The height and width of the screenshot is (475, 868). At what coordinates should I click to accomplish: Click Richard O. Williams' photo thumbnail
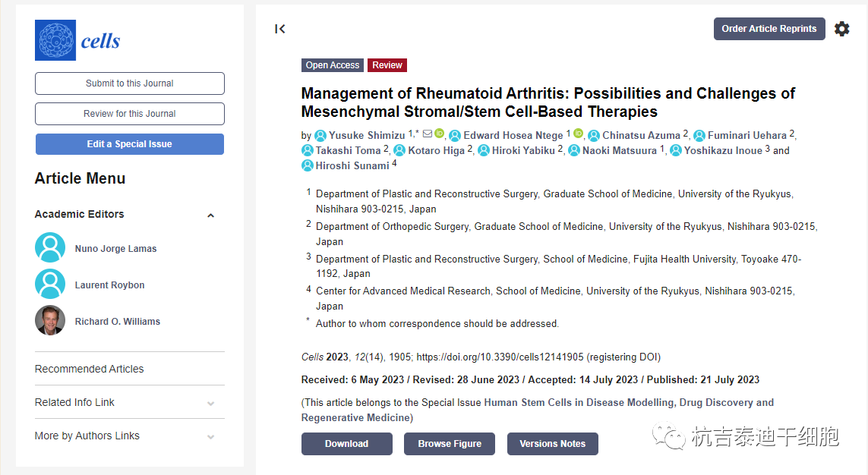pyautogui.click(x=50, y=321)
